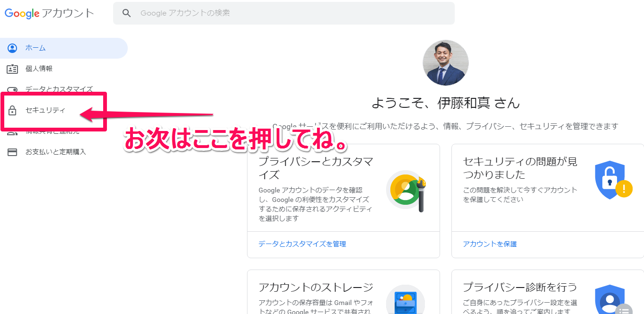Follow the データとカスタマイズを管理 link
Viewport: 644px width, 314px height.
[x=302, y=244]
